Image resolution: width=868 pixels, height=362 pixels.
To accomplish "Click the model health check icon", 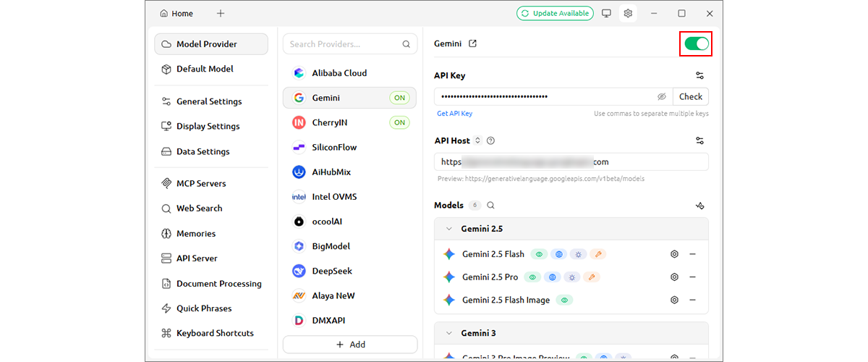I will pyautogui.click(x=699, y=206).
